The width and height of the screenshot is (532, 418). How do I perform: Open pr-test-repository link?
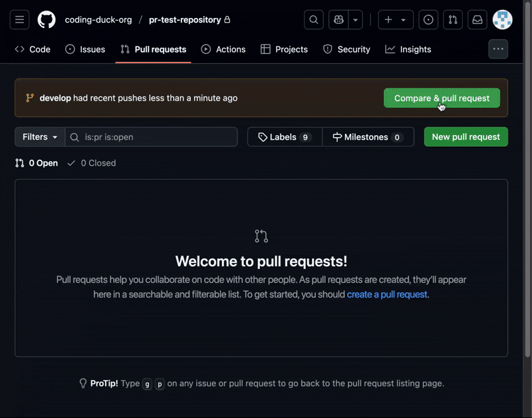[185, 20]
